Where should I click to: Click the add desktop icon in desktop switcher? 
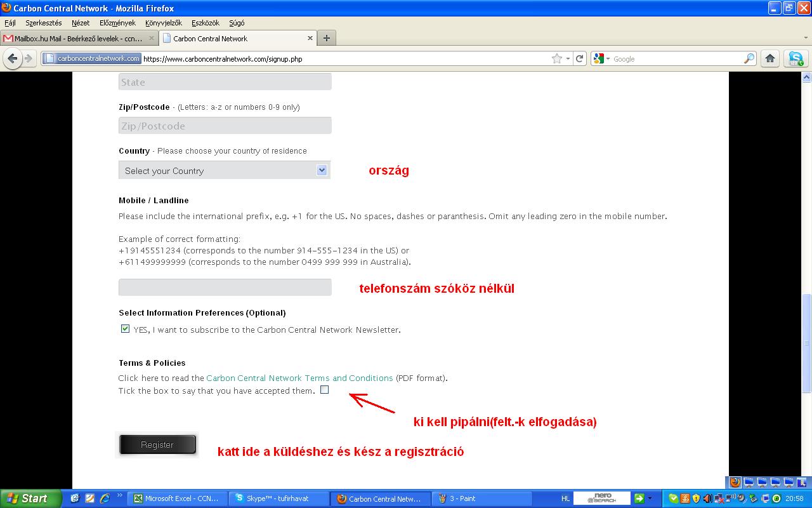click(x=802, y=483)
